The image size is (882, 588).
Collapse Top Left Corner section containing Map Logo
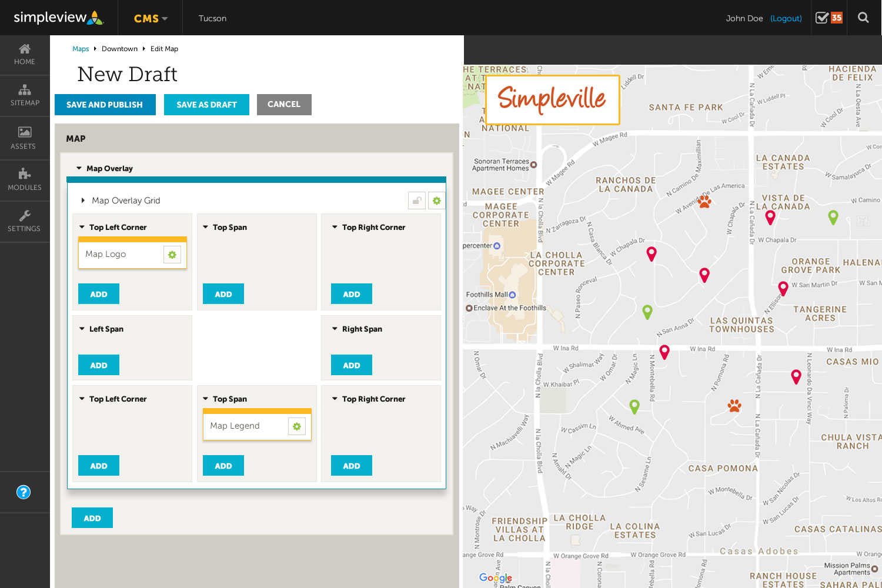pyautogui.click(x=82, y=227)
